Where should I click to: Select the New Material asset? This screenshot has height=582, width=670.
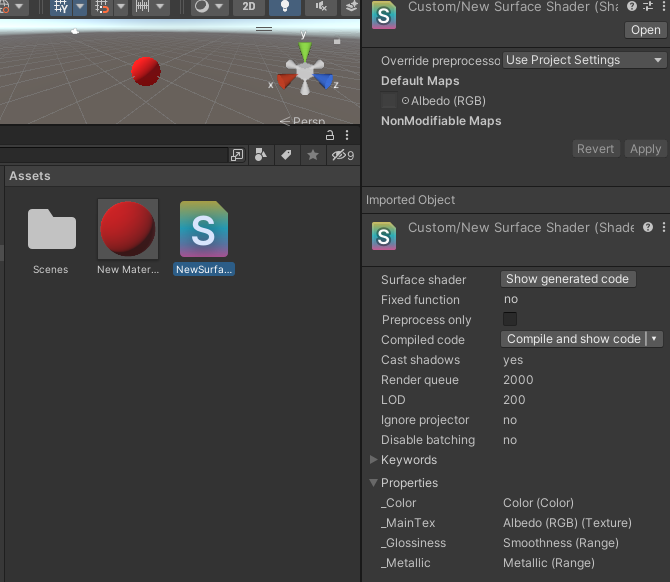tap(128, 238)
